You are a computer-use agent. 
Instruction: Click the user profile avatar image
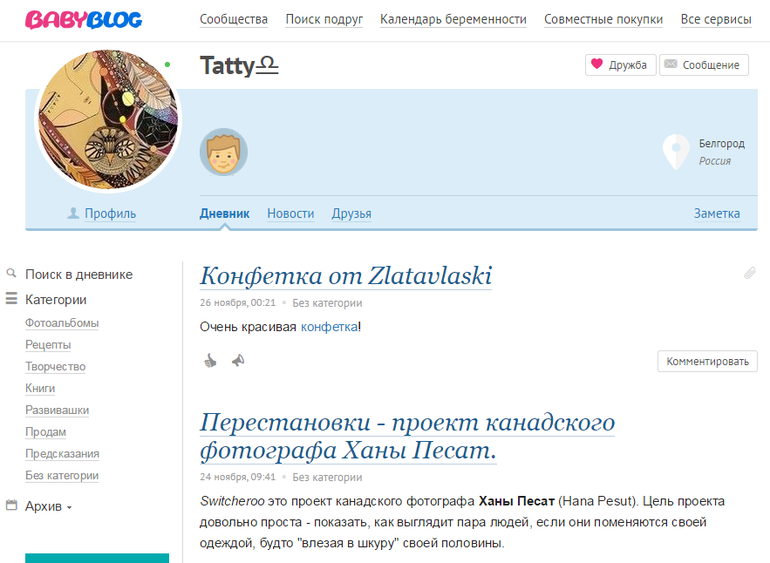click(x=108, y=119)
